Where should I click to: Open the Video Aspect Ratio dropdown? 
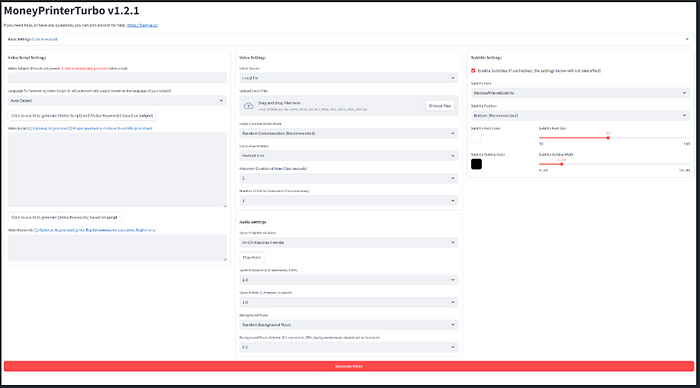pos(348,155)
